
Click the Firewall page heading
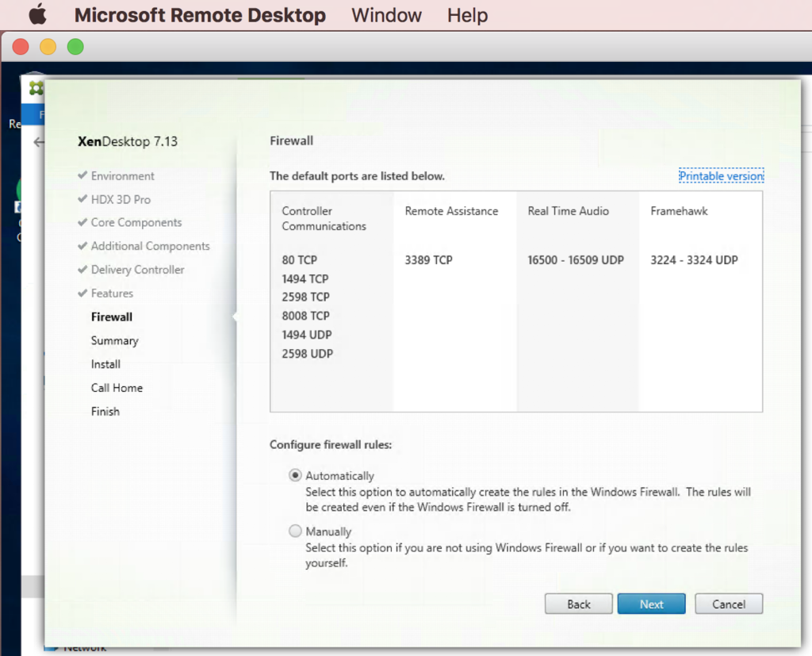(291, 140)
